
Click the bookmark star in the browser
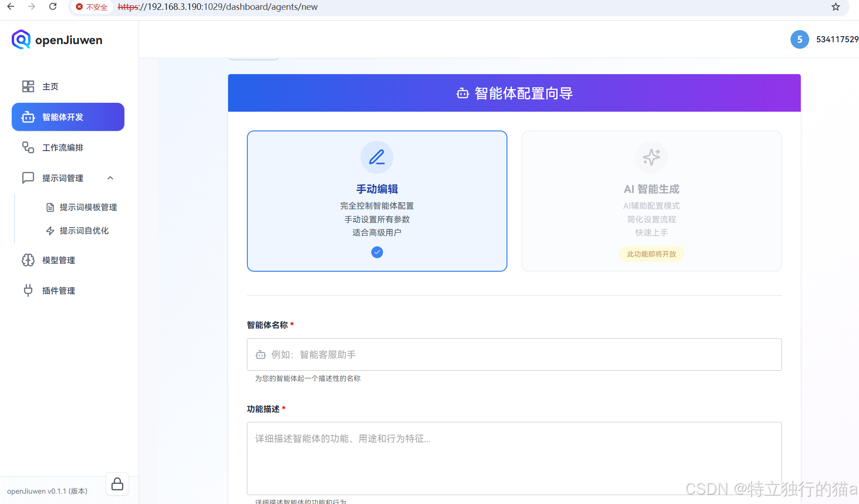tap(835, 7)
